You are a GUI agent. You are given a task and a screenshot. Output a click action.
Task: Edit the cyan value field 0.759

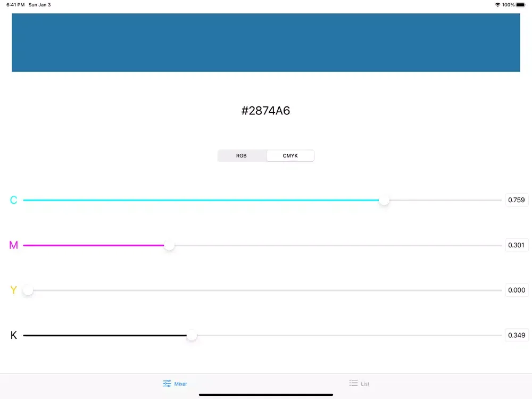(517, 200)
